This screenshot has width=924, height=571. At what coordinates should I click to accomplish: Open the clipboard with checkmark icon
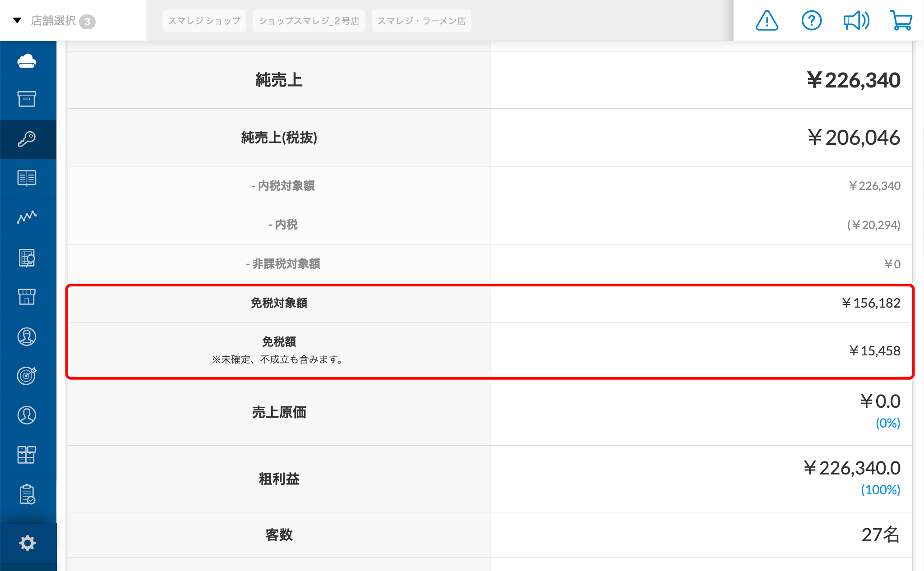(x=27, y=494)
